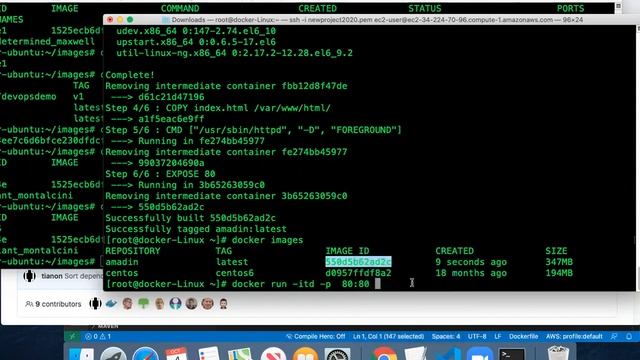Open Visual Studio Code from the Dock
The image size is (640, 360).
pyautogui.click(x=448, y=353)
